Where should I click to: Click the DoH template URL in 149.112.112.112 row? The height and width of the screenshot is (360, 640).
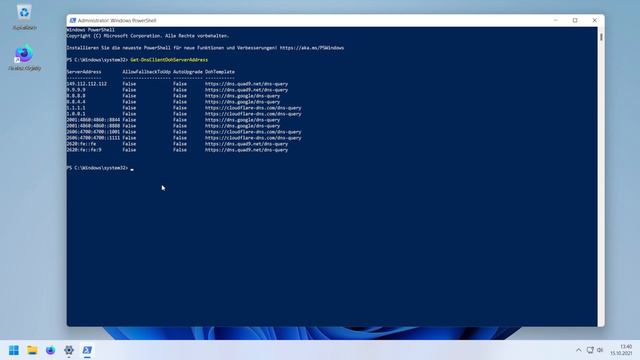[x=247, y=84]
